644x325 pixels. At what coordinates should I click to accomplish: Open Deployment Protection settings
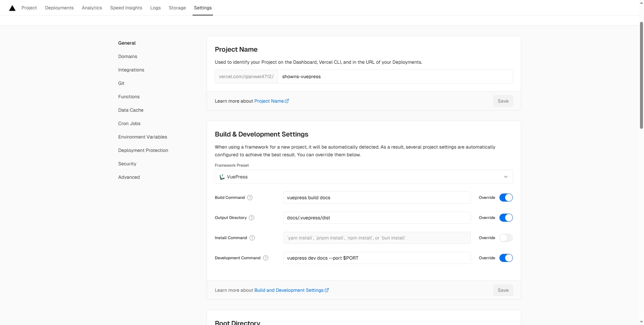coord(143,150)
